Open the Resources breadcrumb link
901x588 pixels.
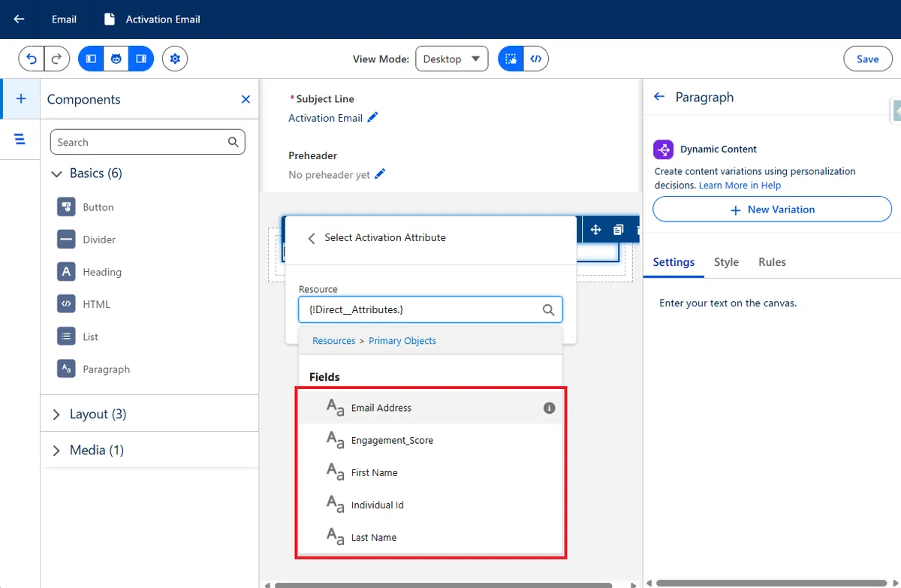[333, 341]
